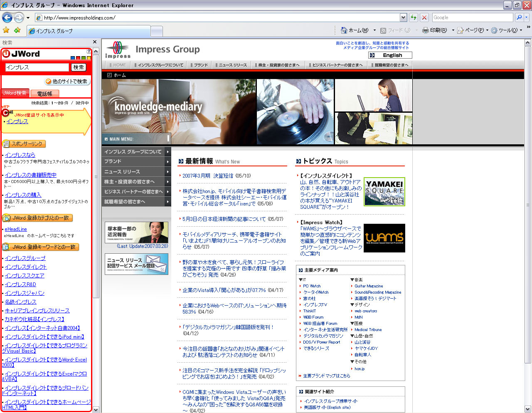The height and width of the screenshot is (413, 532).
Task: Open 塚本慶一郎の近況報告 banner thumbnail
Action: point(136,232)
